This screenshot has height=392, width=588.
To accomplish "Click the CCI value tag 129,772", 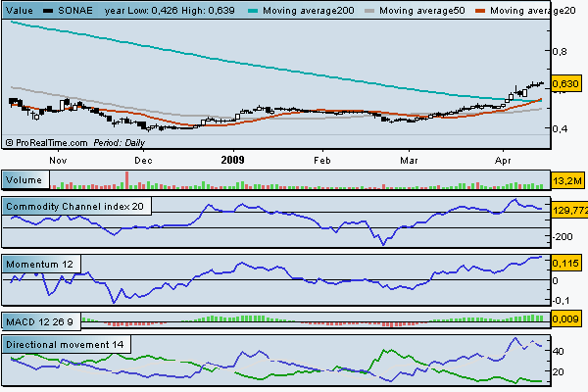I will [x=569, y=211].
